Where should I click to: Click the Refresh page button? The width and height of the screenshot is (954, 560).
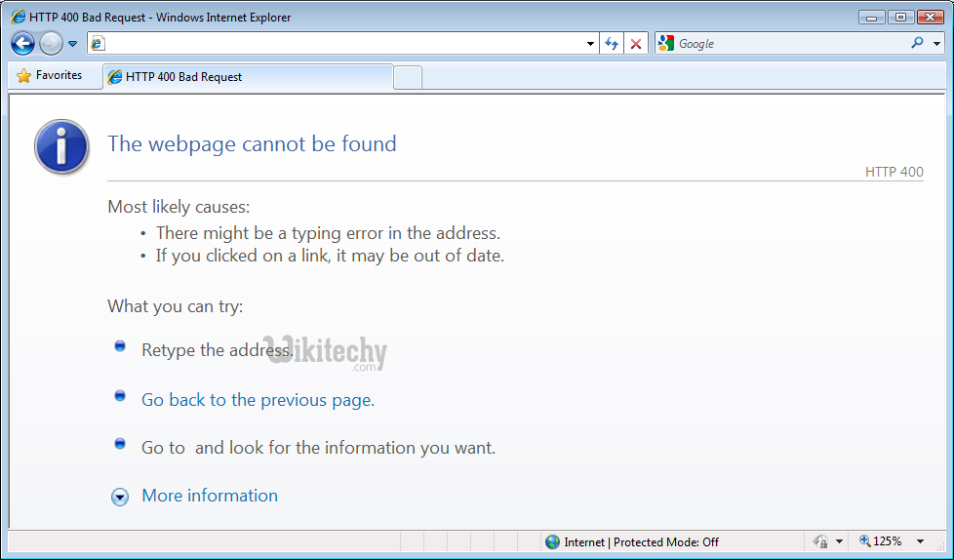[612, 44]
